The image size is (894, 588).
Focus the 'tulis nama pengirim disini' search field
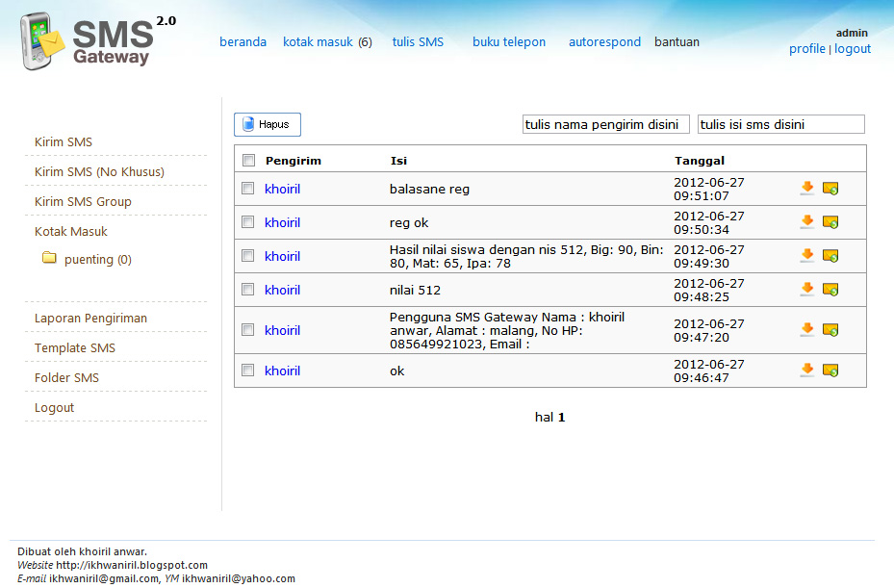click(x=605, y=124)
